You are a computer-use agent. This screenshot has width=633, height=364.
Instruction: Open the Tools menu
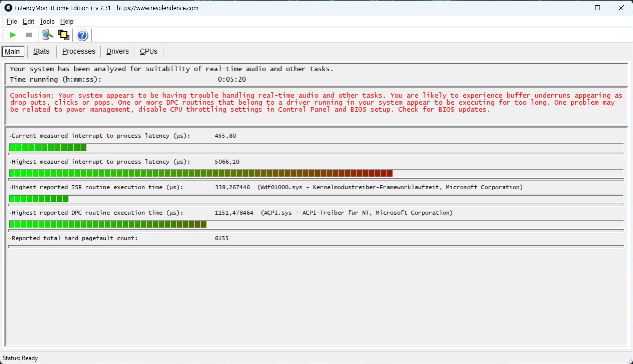coord(47,21)
